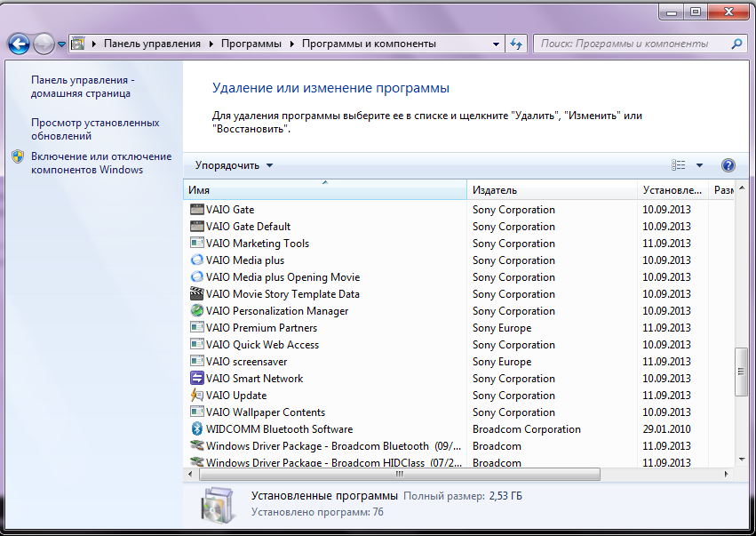Click Панель управления breadcrumb
Image resolution: width=756 pixels, height=536 pixels.
[153, 44]
